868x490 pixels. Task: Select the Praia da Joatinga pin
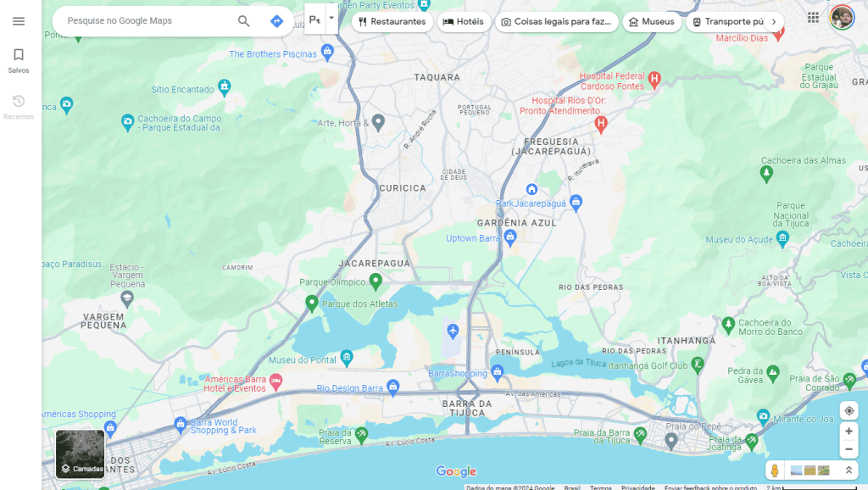751,442
